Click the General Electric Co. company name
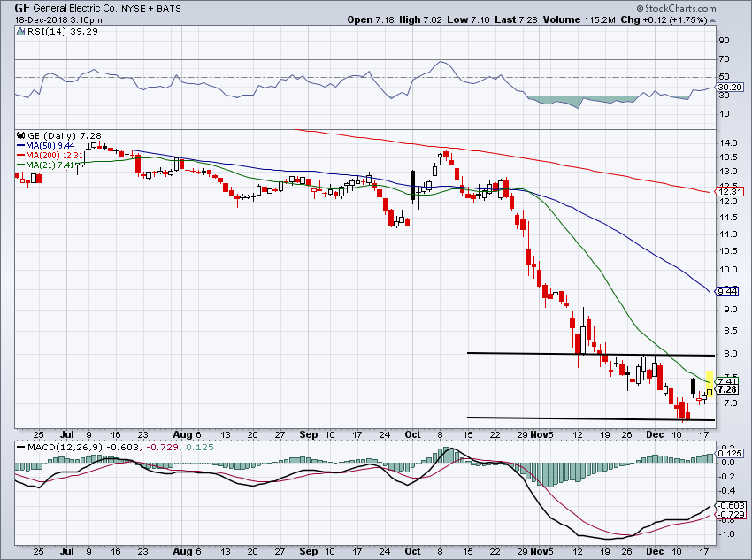The height and width of the screenshot is (560, 752). click(73, 8)
